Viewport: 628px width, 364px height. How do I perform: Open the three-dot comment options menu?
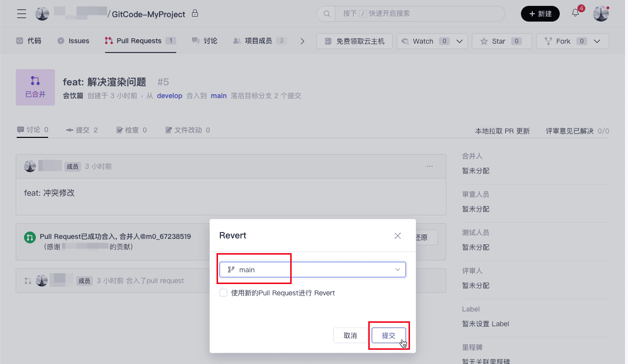(x=430, y=166)
